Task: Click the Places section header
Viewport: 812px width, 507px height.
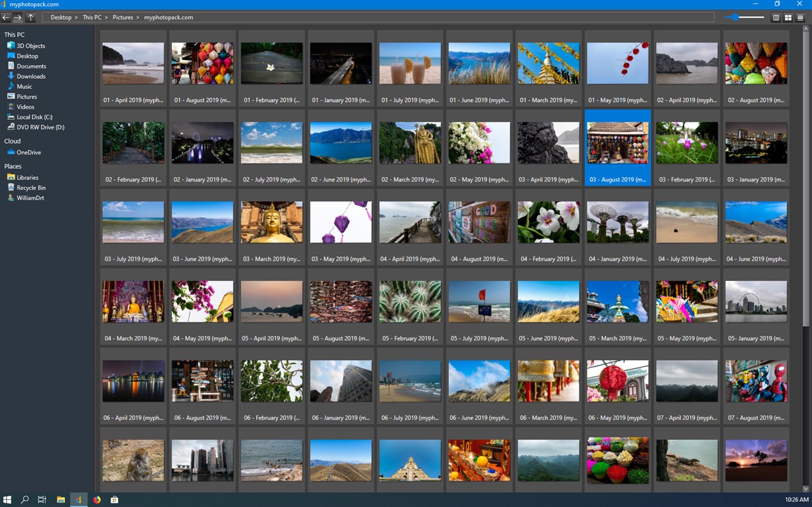Action: (13, 166)
